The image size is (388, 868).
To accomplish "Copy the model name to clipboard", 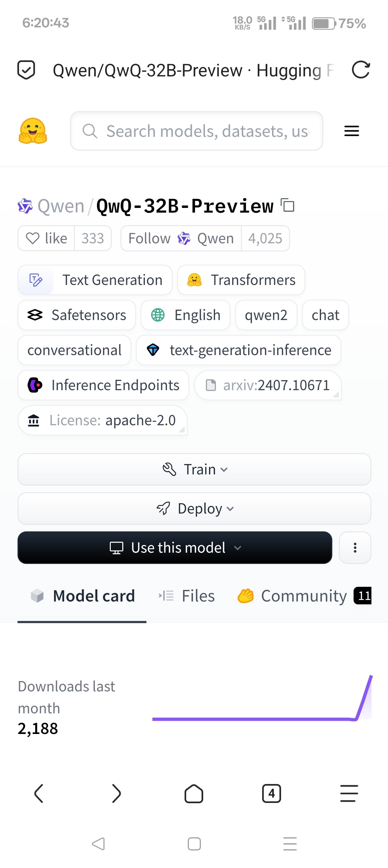I will [x=288, y=205].
